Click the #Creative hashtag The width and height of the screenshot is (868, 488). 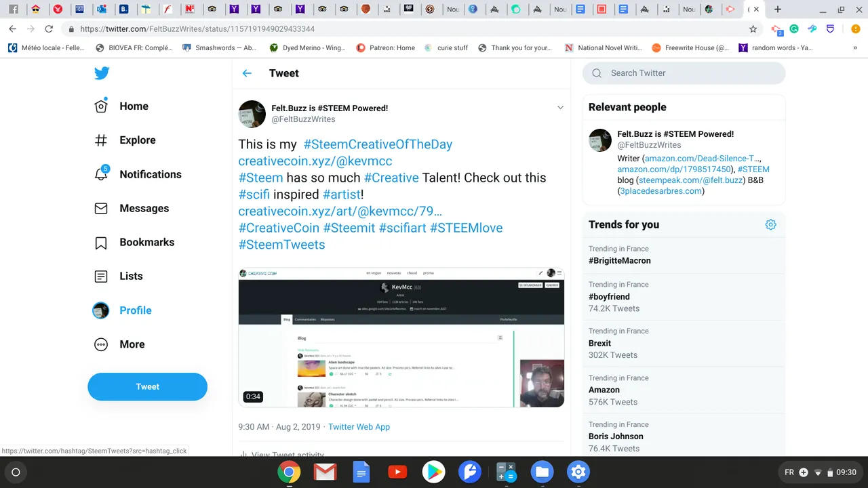pos(391,178)
